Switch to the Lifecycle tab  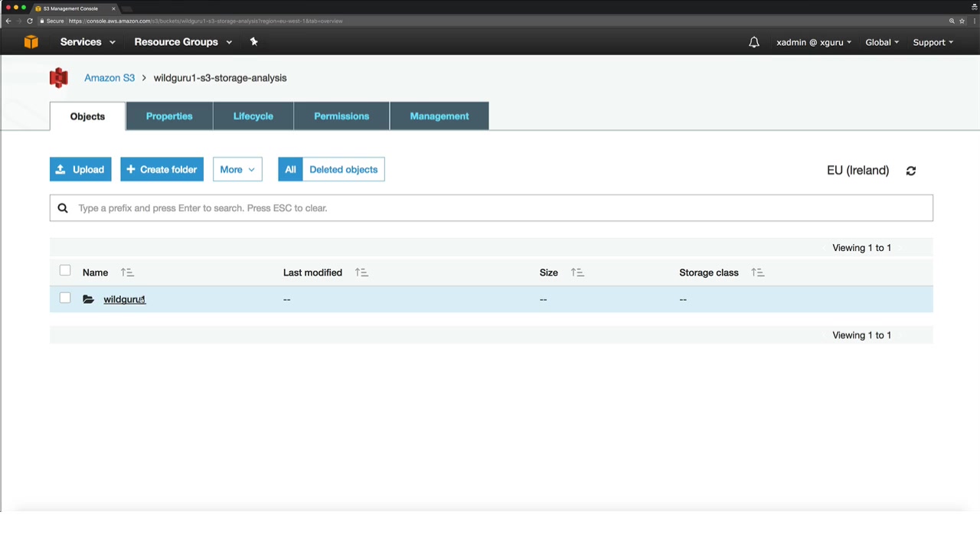(253, 116)
